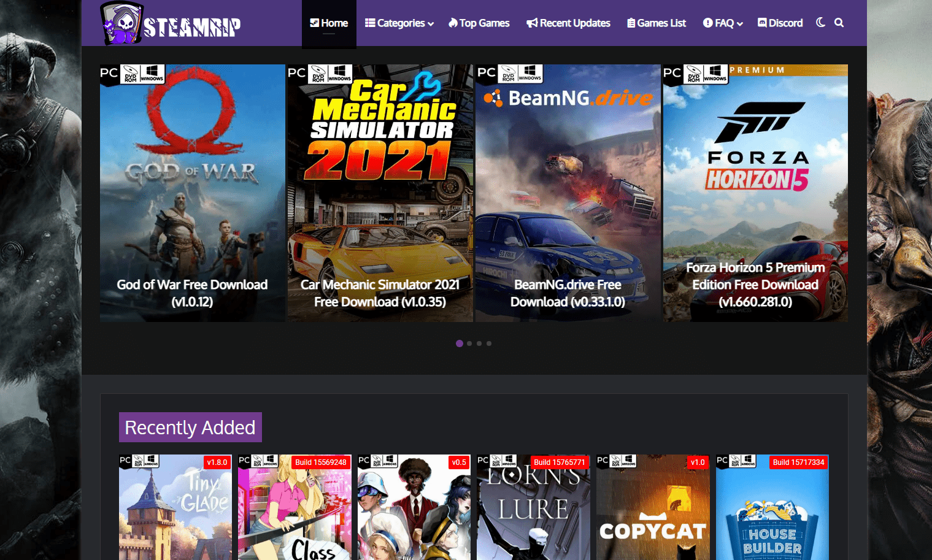The width and height of the screenshot is (932, 560).
Task: Open God of War Free Download link
Action: tap(192, 293)
